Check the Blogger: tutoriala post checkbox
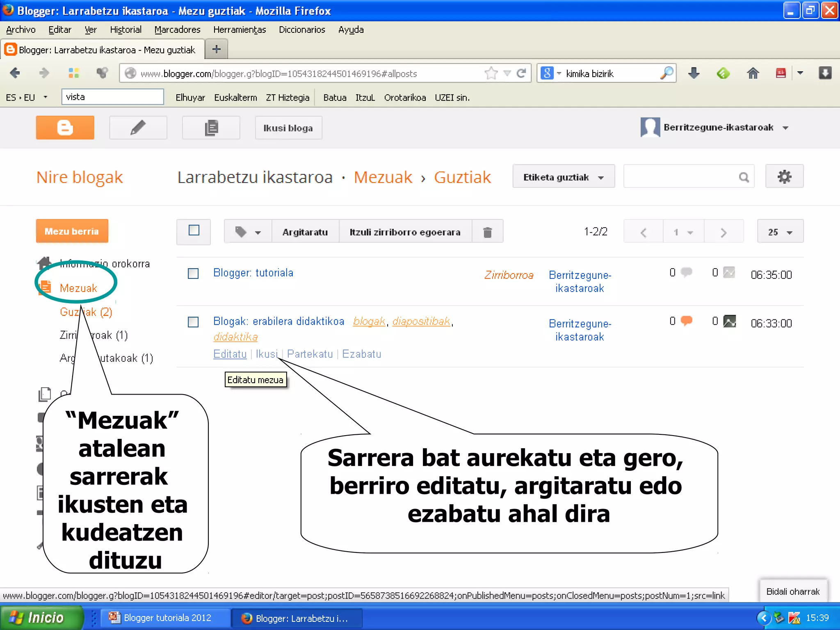The width and height of the screenshot is (840, 630). [193, 273]
